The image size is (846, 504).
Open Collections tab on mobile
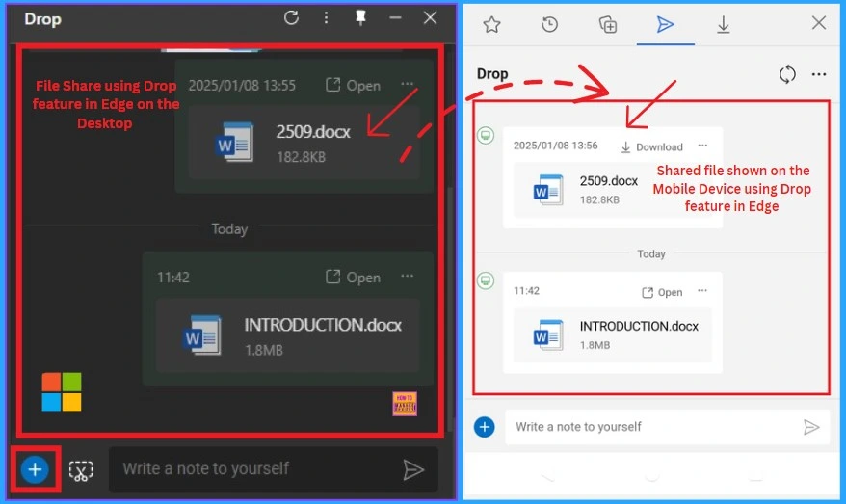[608, 24]
